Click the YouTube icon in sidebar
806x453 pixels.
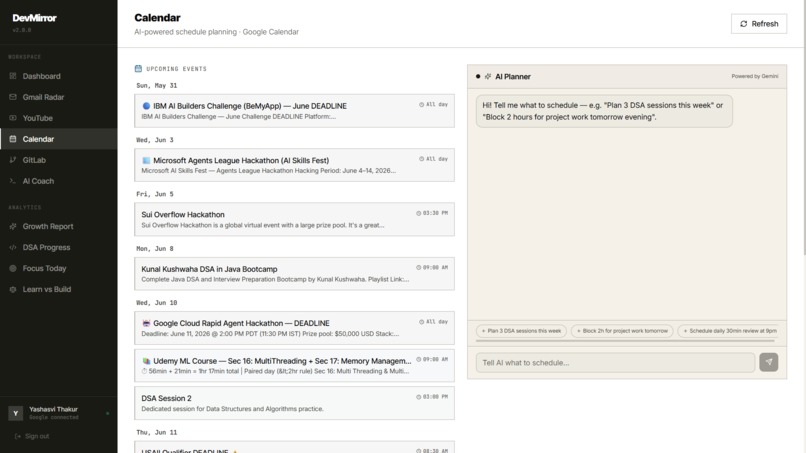(x=13, y=118)
